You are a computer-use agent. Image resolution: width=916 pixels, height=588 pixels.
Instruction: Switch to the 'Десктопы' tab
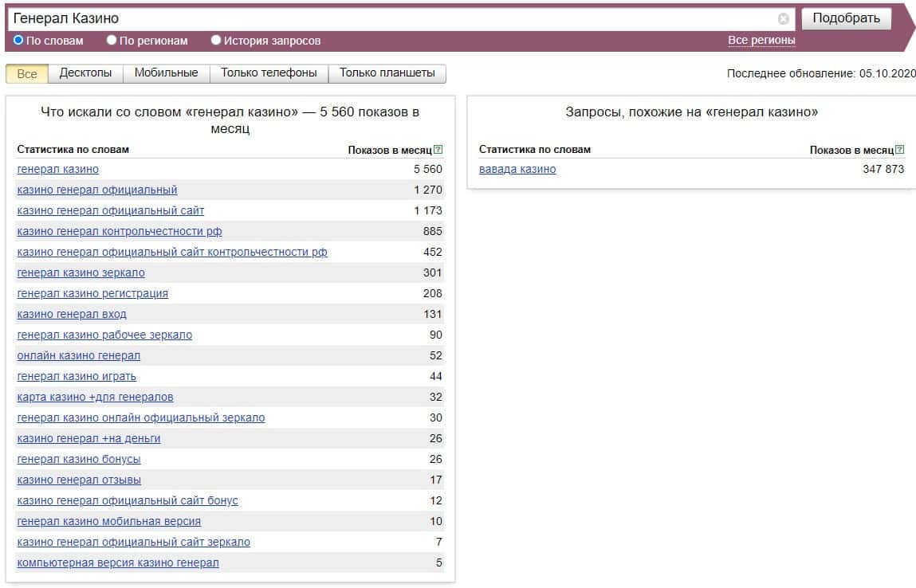(x=85, y=73)
